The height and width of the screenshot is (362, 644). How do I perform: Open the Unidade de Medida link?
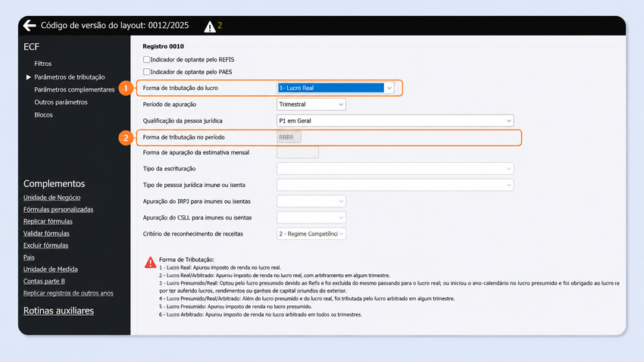[x=51, y=270]
